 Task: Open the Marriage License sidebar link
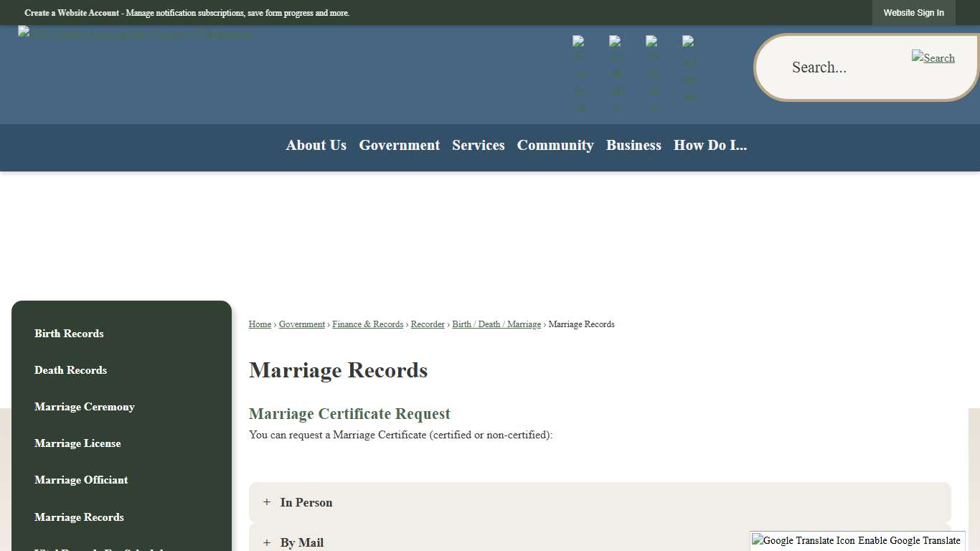[x=77, y=443]
